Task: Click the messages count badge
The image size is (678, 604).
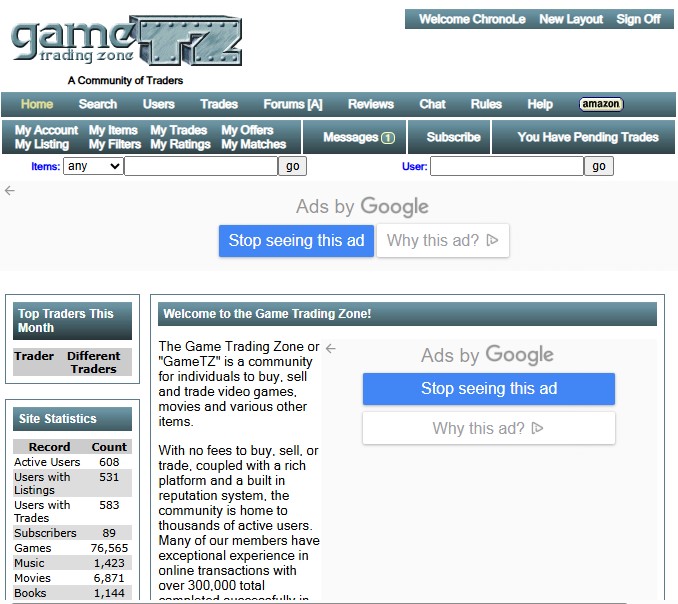Action: pos(388,138)
